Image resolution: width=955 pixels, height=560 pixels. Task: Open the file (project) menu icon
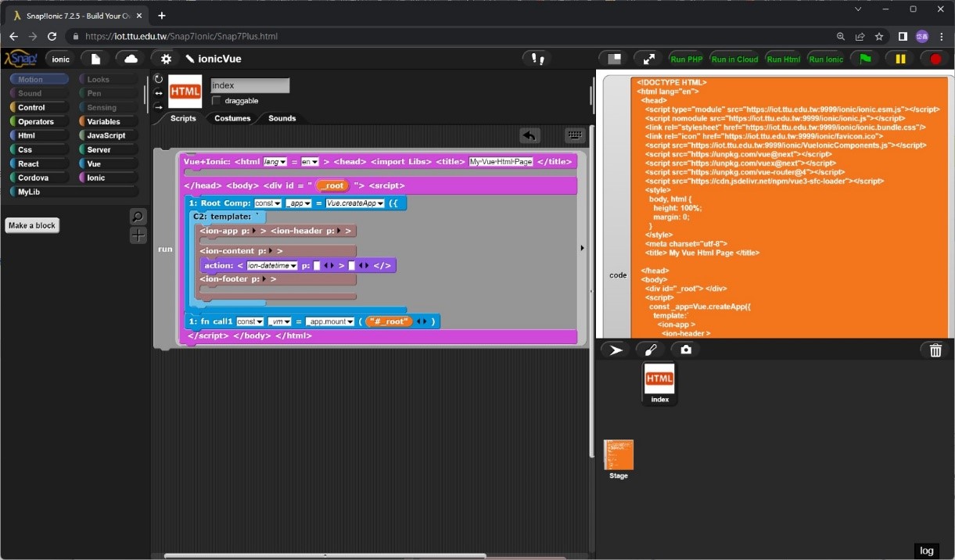(95, 59)
